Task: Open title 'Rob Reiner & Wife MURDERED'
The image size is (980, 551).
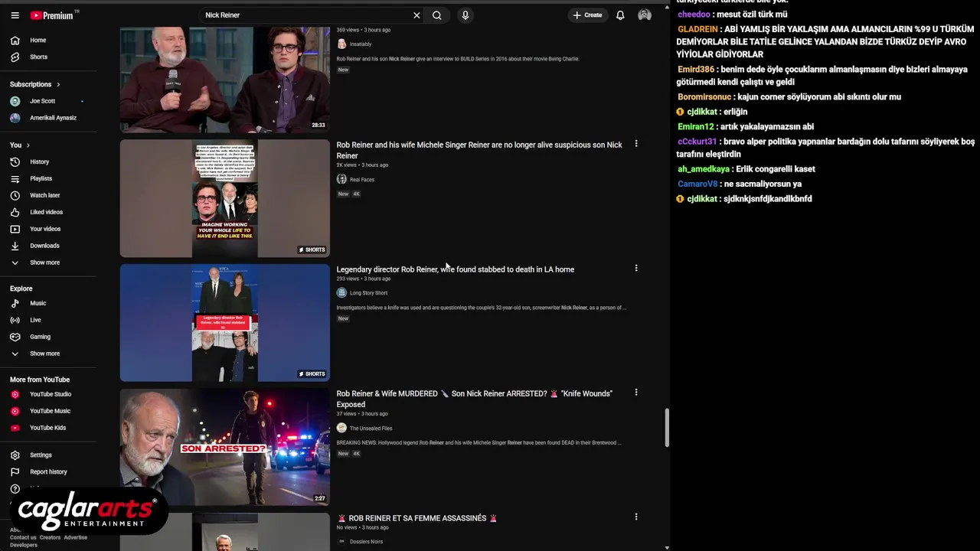Action: point(474,399)
